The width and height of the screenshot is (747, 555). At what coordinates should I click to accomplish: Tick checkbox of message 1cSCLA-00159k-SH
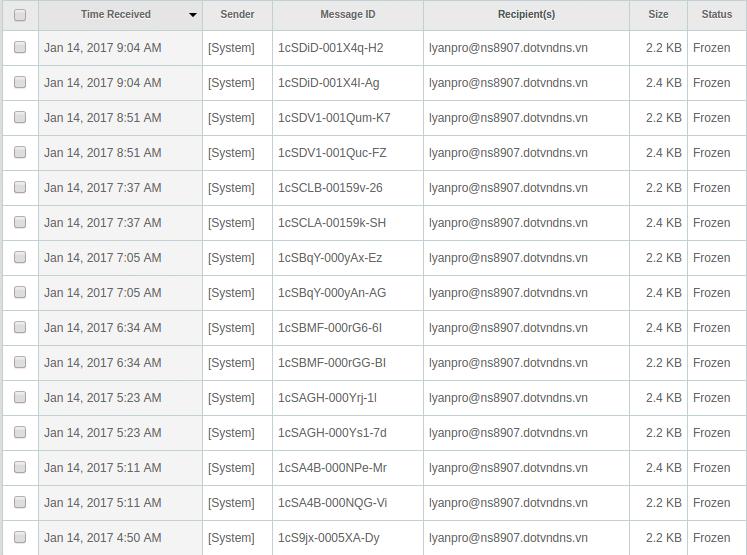[x=20, y=222]
